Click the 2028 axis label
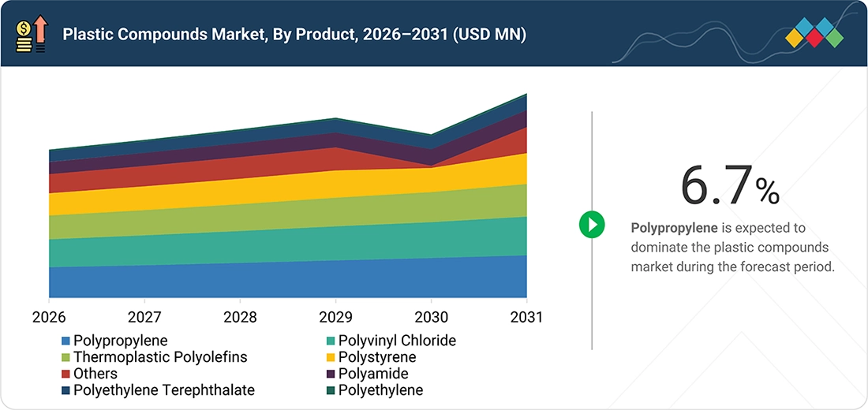The image size is (868, 410). pos(240,318)
